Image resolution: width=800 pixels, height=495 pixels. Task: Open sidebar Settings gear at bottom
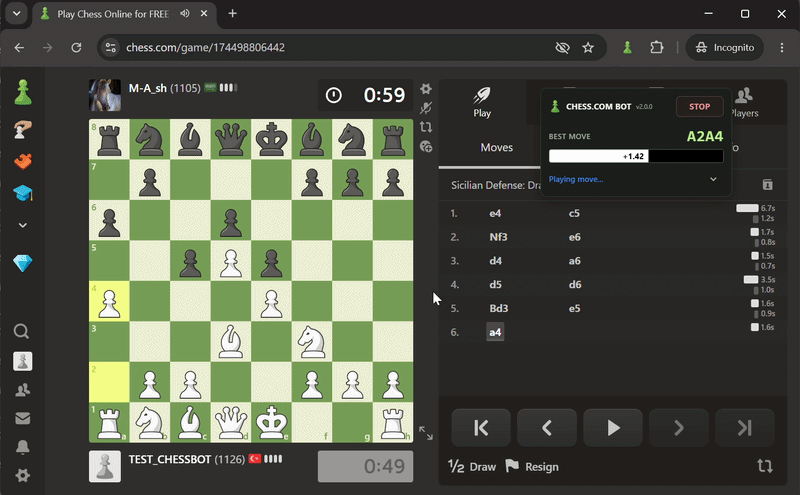[x=22, y=476]
